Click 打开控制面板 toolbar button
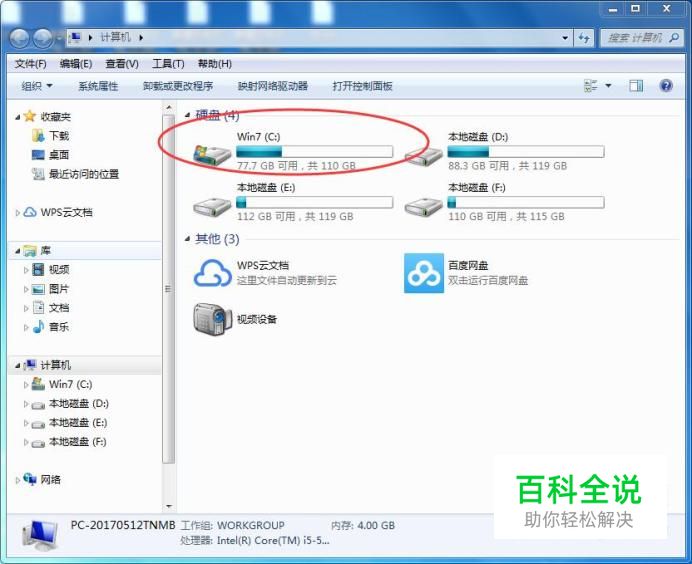This screenshot has height=564, width=692. click(362, 86)
